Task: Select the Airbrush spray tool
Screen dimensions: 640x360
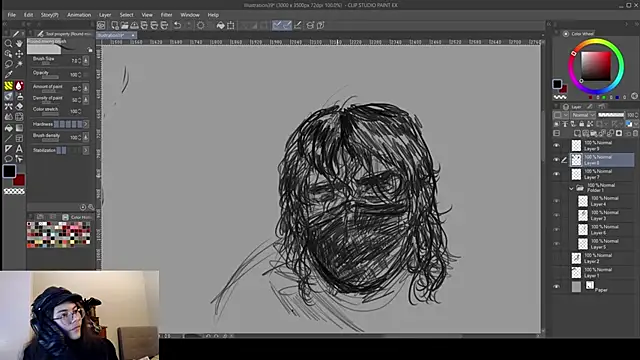Action: (x=19, y=96)
